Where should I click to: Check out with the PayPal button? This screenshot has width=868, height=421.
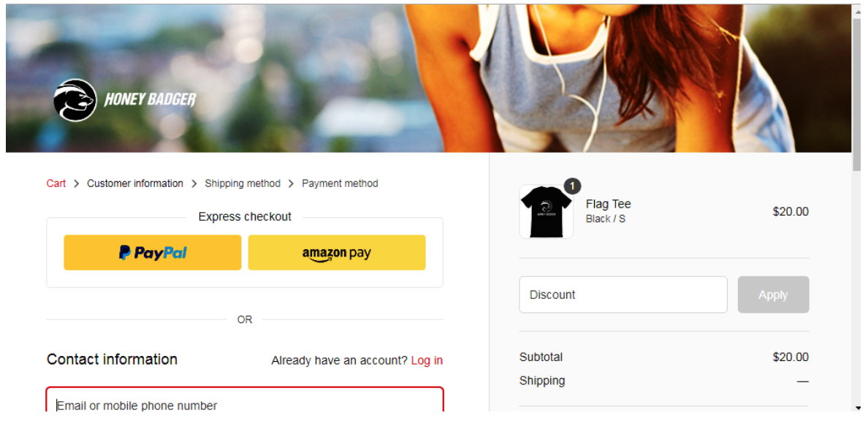pos(152,253)
